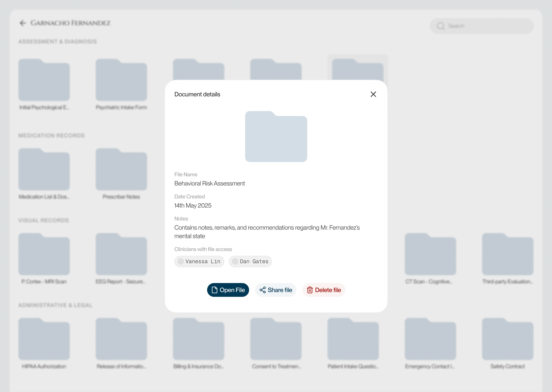
Task: Click the Share file button
Action: coord(276,290)
